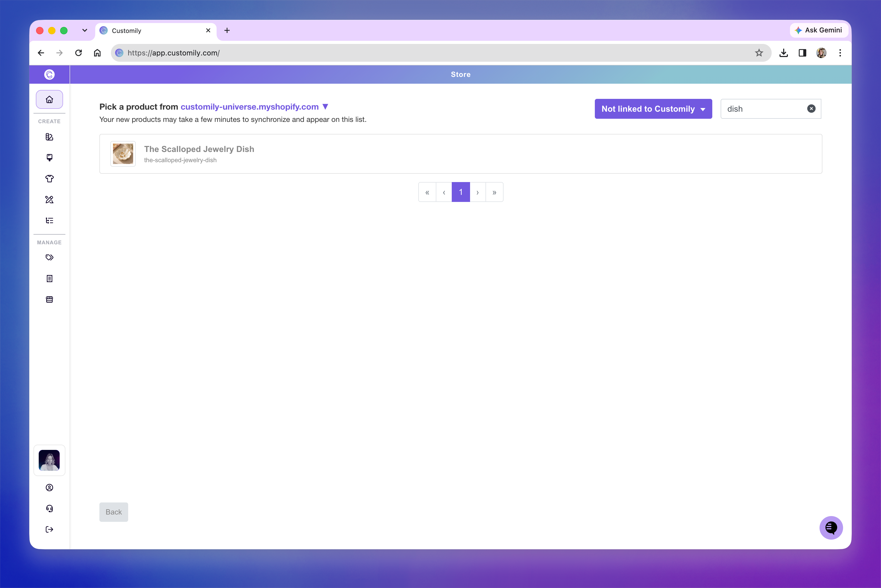Click the Scalloped Jewelry Dish thumbnail
881x588 pixels.
point(123,154)
